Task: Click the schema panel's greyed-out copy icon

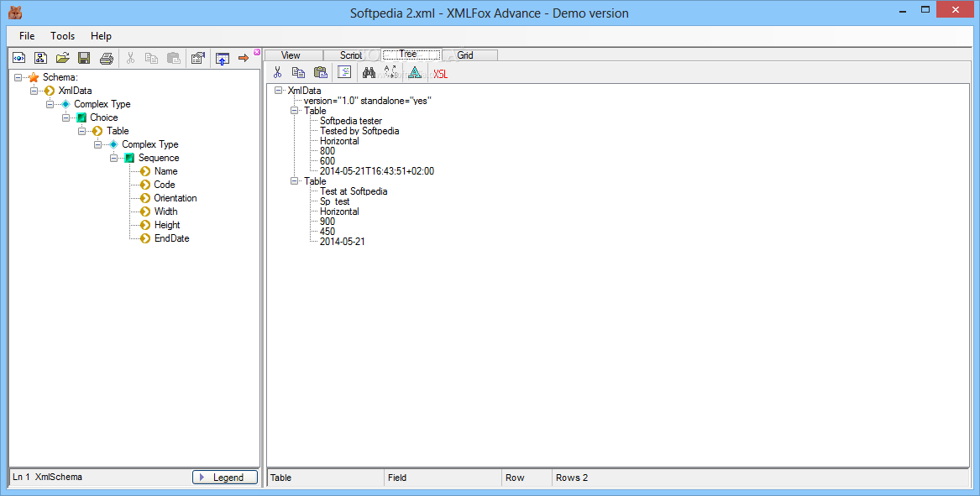Action: (151, 58)
